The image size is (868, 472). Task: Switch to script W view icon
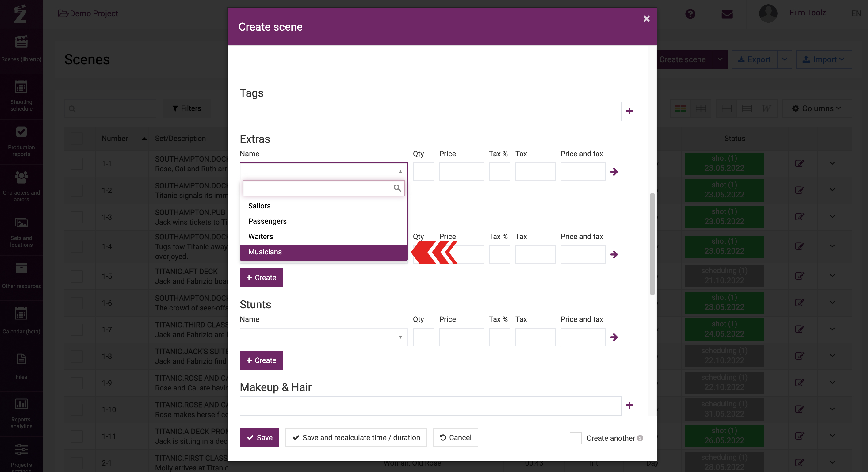(x=766, y=108)
